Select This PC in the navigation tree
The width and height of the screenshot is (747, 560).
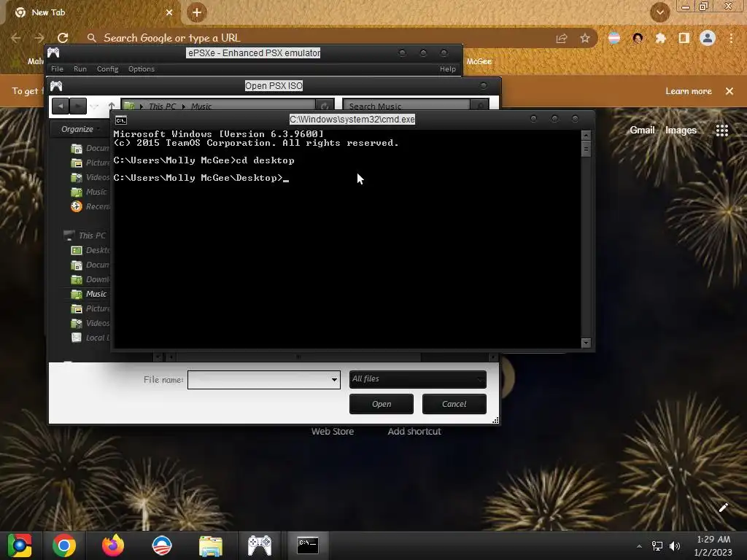coord(85,236)
